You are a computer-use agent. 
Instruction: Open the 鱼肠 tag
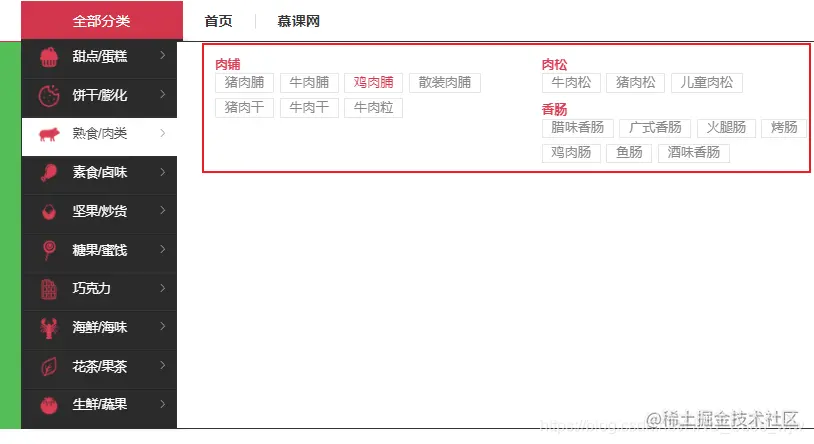tap(629, 153)
